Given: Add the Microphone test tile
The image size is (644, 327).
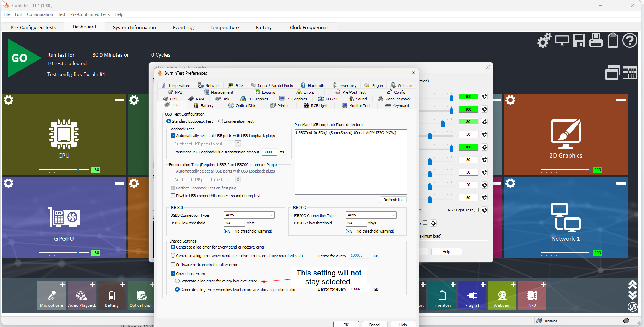Looking at the screenshot, I should [x=63, y=285].
